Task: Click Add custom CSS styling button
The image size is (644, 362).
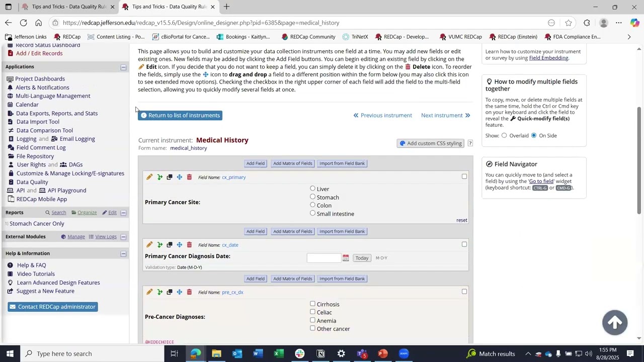Action: coord(430,143)
